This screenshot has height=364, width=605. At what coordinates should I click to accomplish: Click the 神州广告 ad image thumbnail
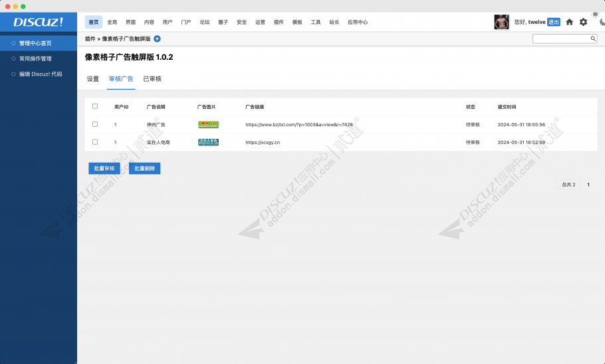coord(208,124)
